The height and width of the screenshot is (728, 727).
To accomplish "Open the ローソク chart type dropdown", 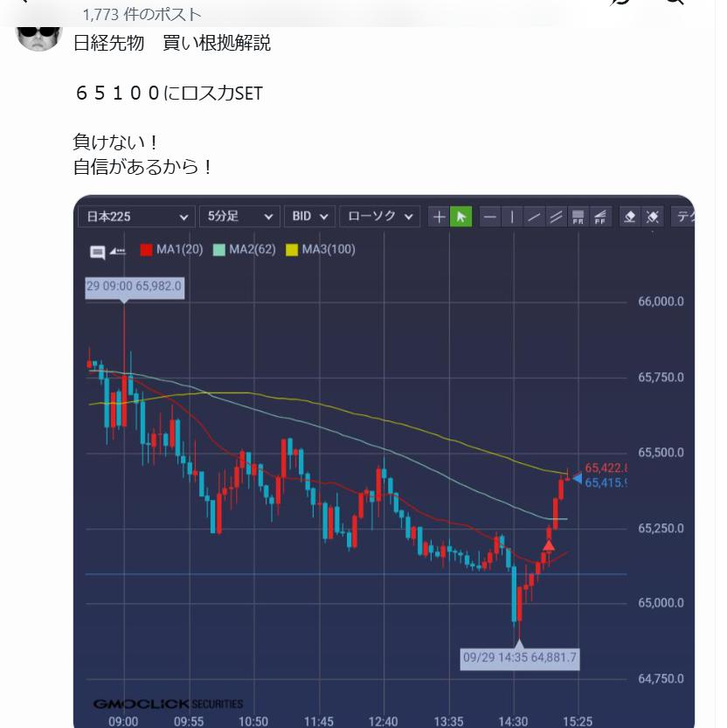I will coord(380,217).
